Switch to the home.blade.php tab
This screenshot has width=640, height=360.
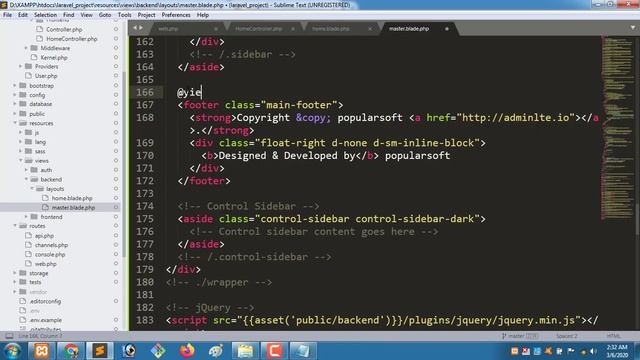pos(331,29)
